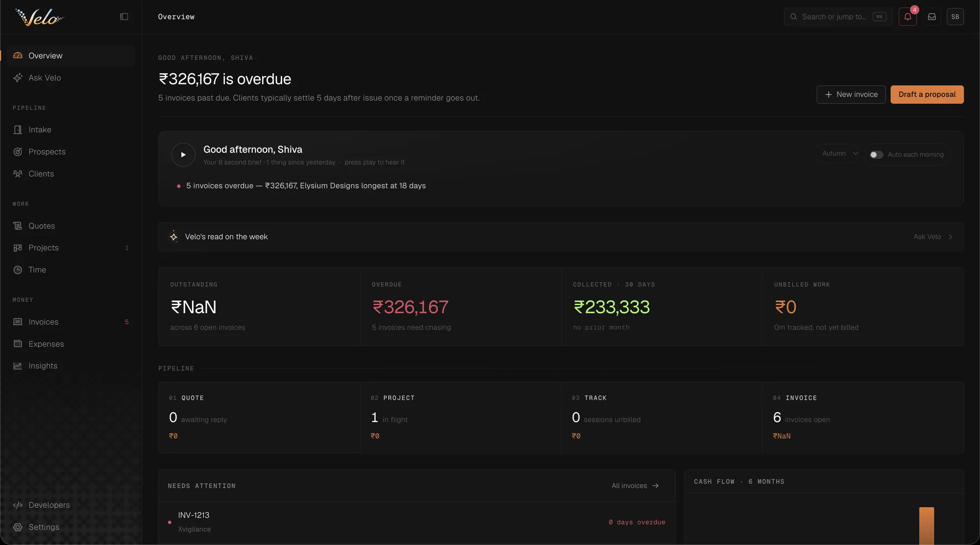Click the Insights chart icon

click(18, 366)
